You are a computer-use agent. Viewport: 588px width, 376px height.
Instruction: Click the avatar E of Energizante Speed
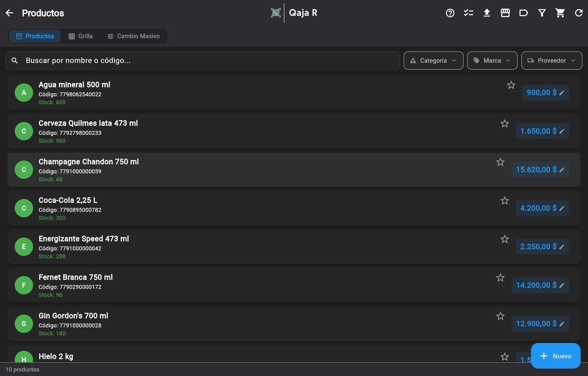pos(24,247)
